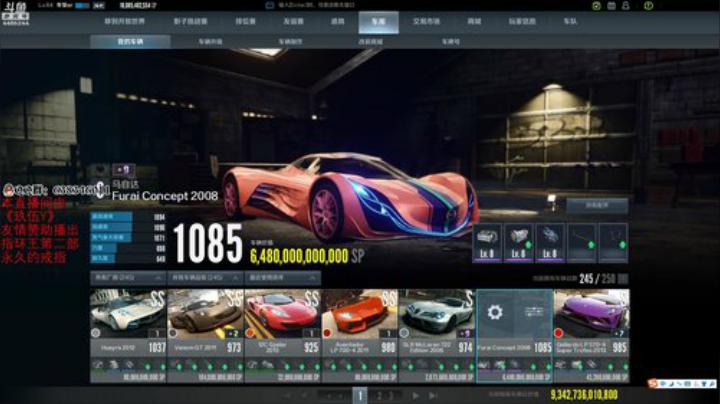This screenshot has height=404, width=720.
Task: Toggle the orange circle marker on 12C Spider card
Action: (250, 333)
